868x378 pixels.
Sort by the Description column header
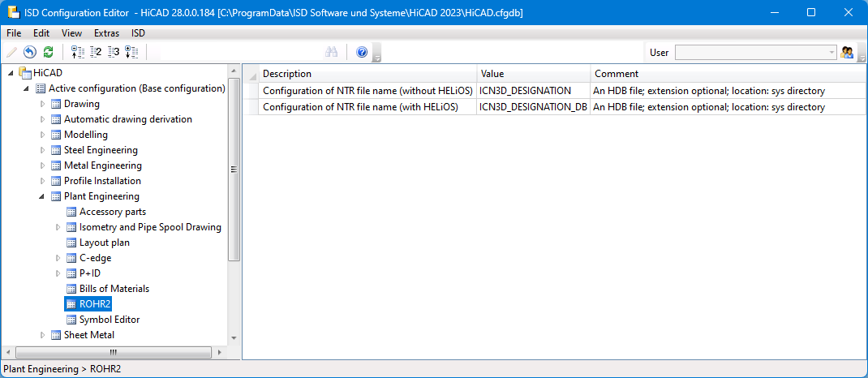pos(367,74)
